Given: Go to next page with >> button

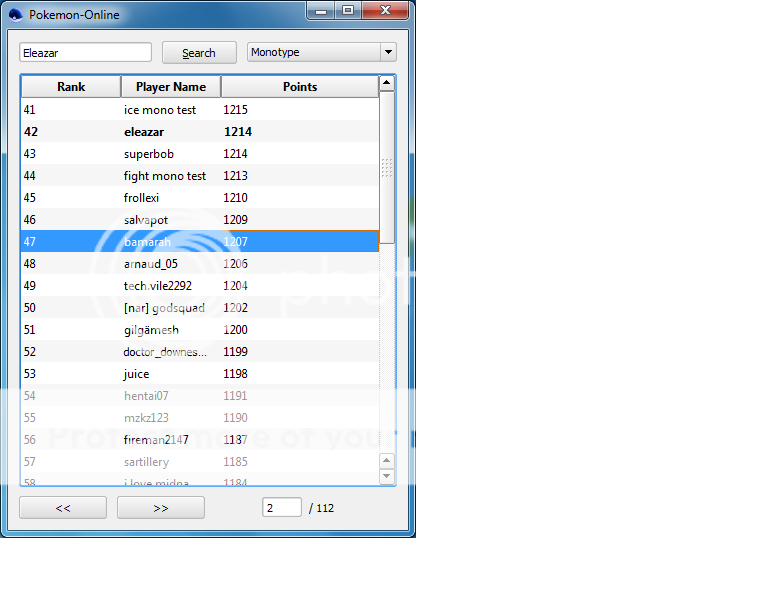Looking at the screenshot, I should click(x=161, y=508).
